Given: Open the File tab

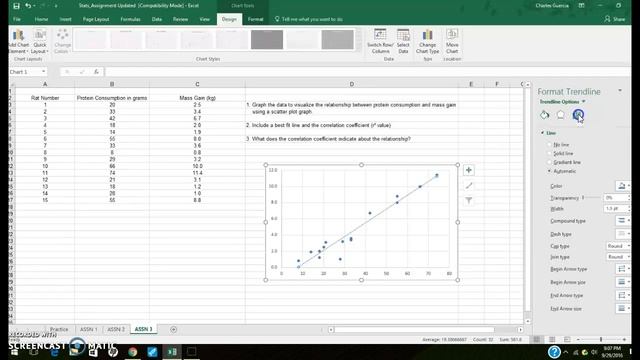Looking at the screenshot, I should click(17, 19).
